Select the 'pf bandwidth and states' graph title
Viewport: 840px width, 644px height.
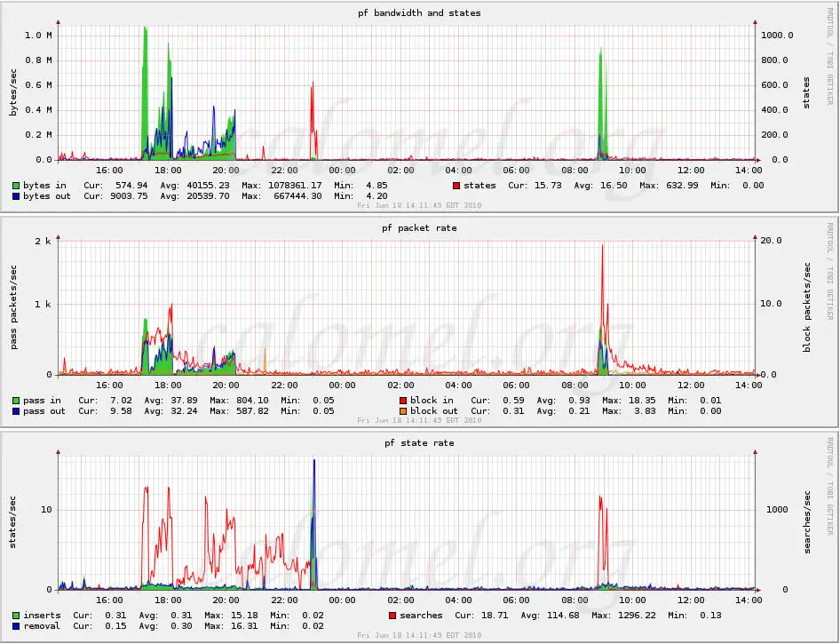coord(419,12)
